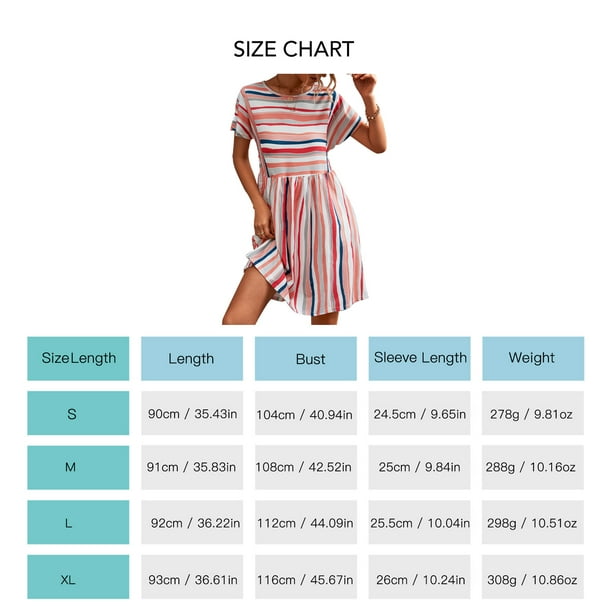Select the Sleeve Length column header
612x612 pixels.
click(420, 358)
